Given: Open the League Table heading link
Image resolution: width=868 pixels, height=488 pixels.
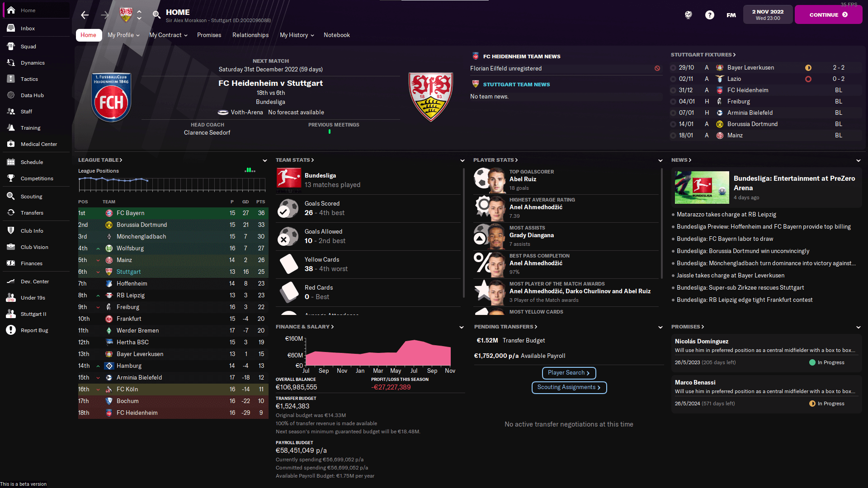Looking at the screenshot, I should [x=100, y=160].
